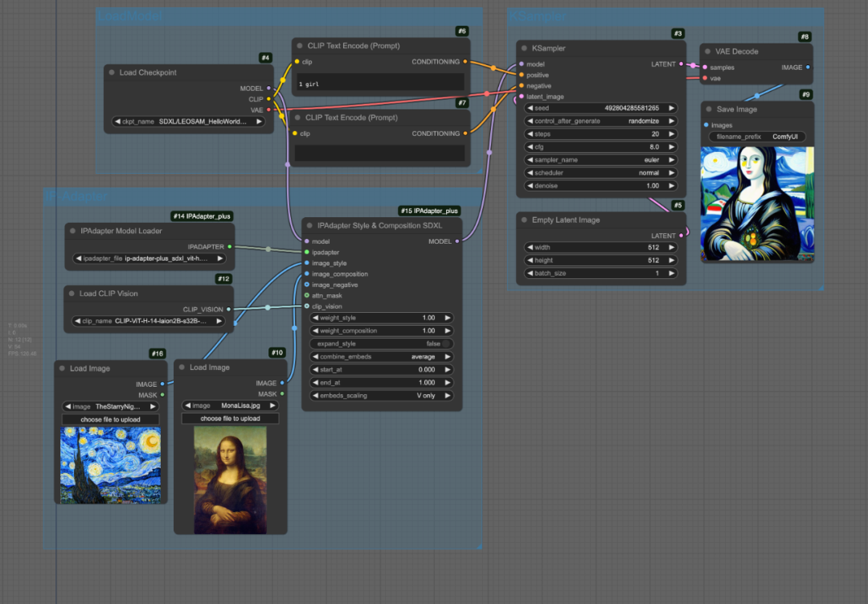
Task: Click the 'Empty Latent Image' node title
Action: [x=566, y=220]
